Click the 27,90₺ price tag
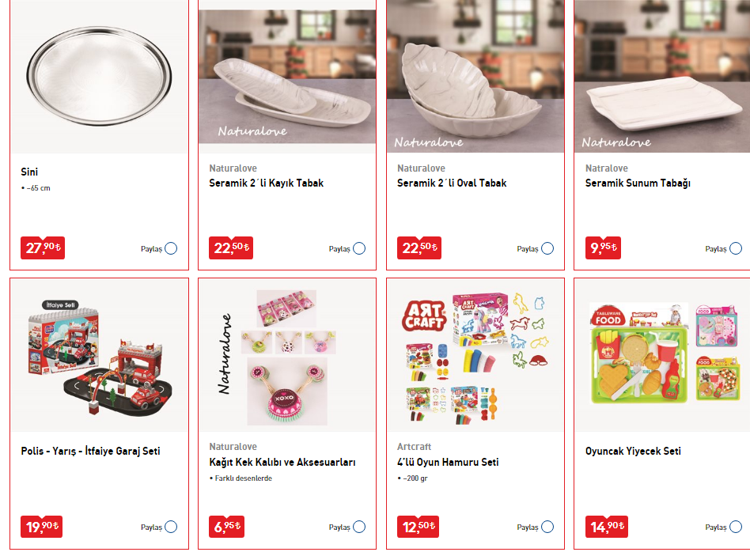Viewport: 750px width, 552px height. [x=43, y=248]
